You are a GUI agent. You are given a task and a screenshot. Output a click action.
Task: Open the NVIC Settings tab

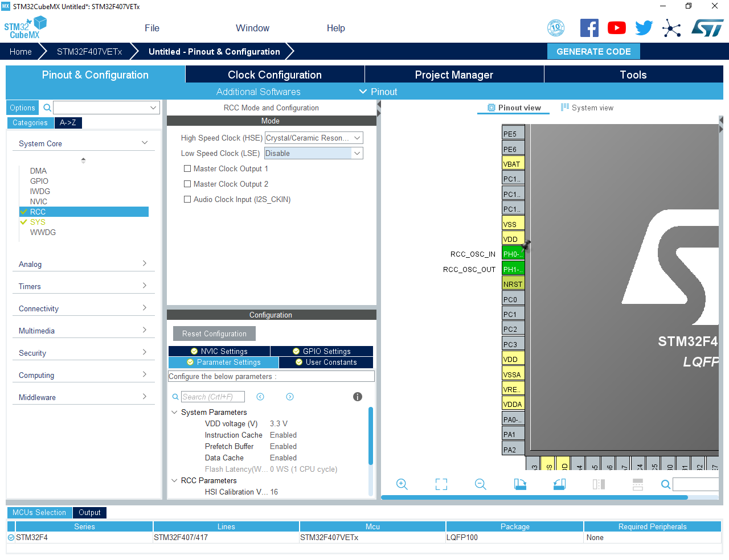(x=219, y=351)
